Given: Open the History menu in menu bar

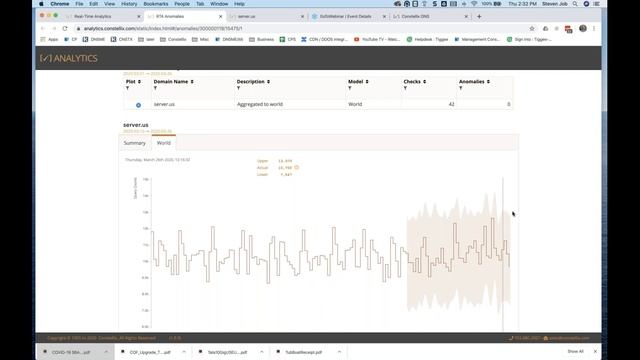Looking at the screenshot, I should click(x=129, y=4).
